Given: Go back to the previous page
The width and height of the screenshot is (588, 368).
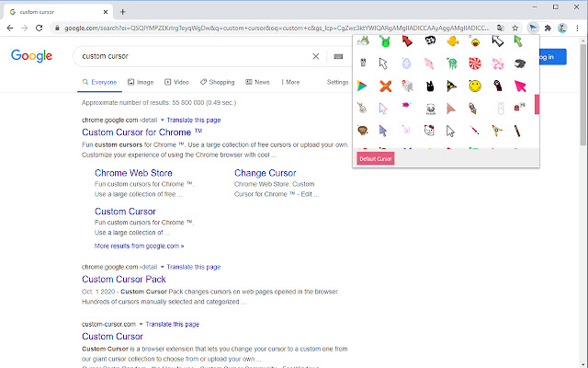Looking at the screenshot, I should pos(10,28).
